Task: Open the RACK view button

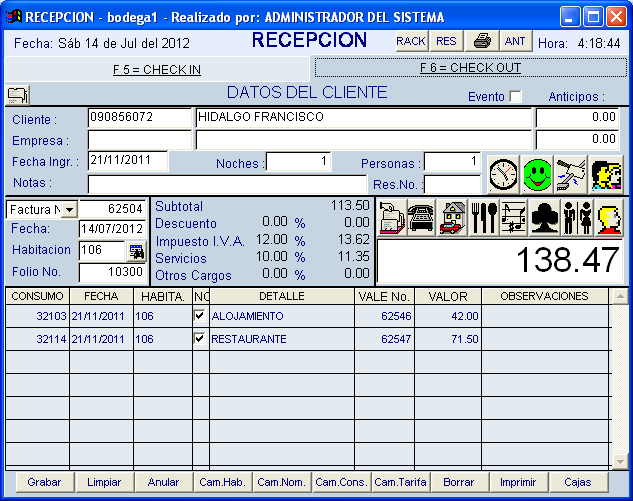Action: [411, 41]
